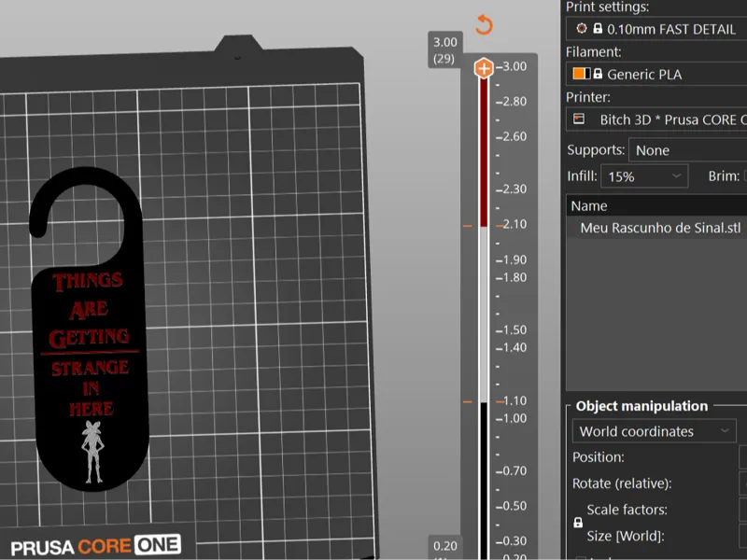Open the Filament Generic PLA preset dropdown
This screenshot has height=560, width=747.
[x=656, y=74]
